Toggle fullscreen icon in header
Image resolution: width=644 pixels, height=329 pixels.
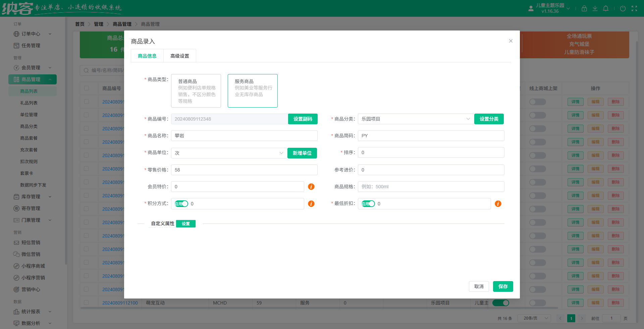634,8
